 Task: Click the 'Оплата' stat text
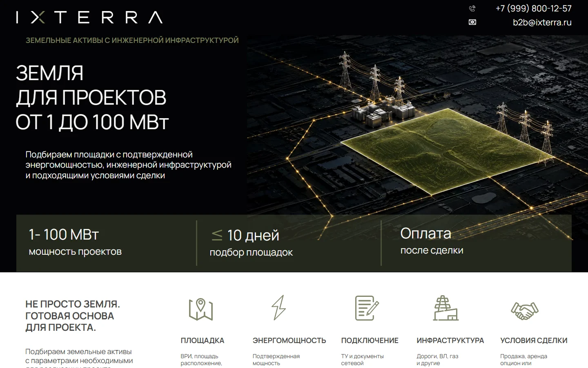(x=425, y=233)
